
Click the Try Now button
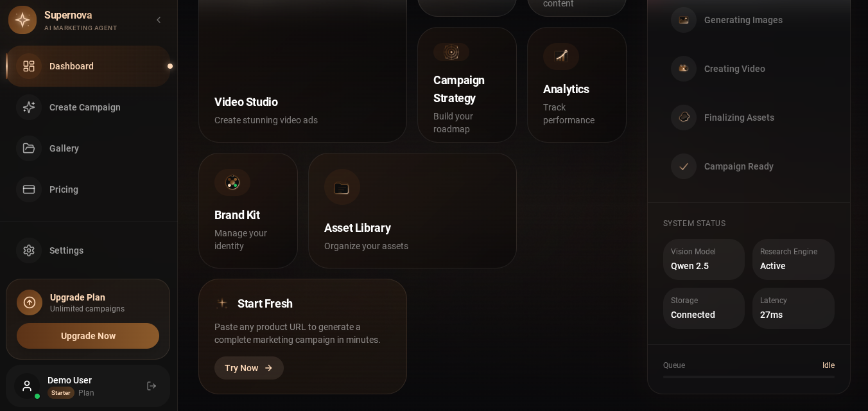point(249,368)
